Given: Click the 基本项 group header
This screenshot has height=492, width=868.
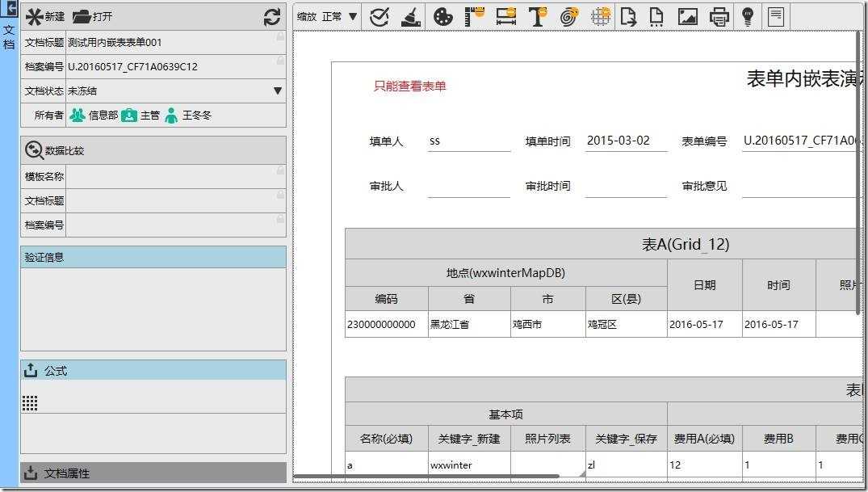Looking at the screenshot, I should (x=506, y=414).
